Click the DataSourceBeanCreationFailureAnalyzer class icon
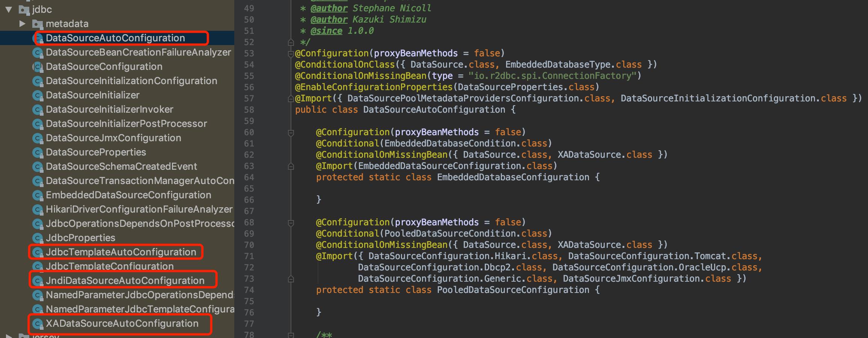868x338 pixels. pyautogui.click(x=38, y=53)
